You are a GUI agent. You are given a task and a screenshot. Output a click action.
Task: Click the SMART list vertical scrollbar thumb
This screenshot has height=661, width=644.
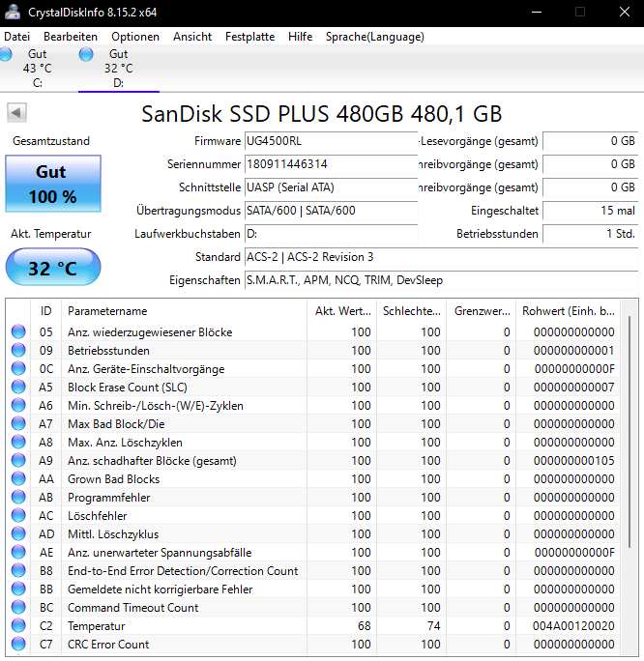pyautogui.click(x=629, y=432)
